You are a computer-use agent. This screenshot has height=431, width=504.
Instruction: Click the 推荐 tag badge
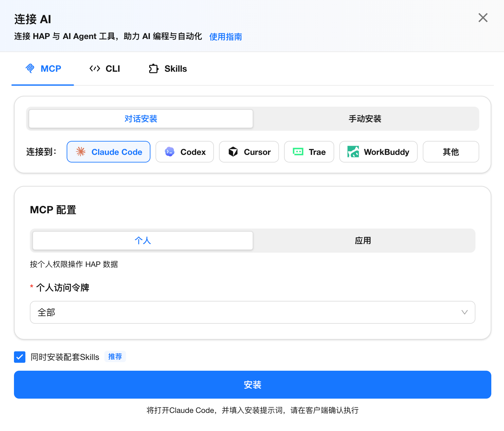[x=115, y=357]
